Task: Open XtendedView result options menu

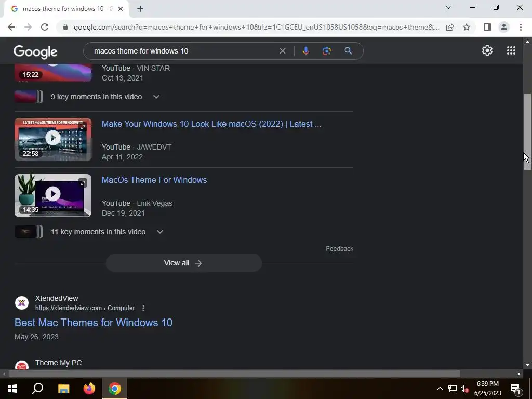Action: pyautogui.click(x=143, y=308)
